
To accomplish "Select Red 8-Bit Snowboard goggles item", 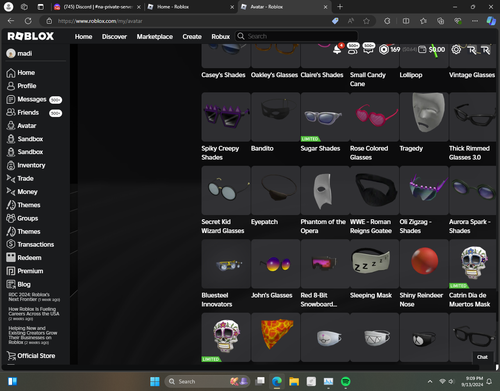I will [x=325, y=264].
